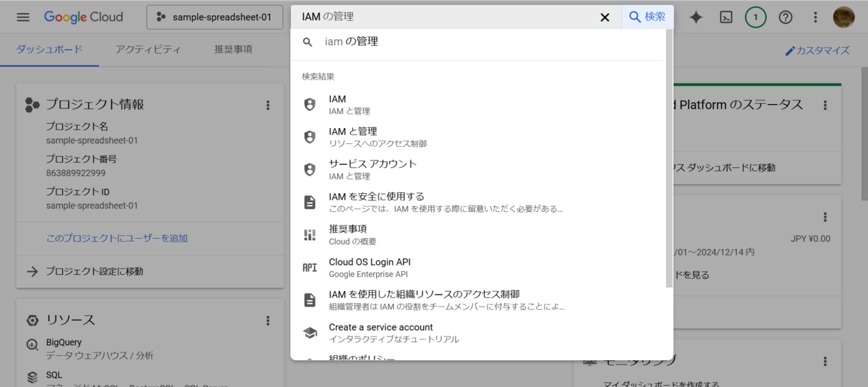Select the IAM result with subtitle IAM と管理
The height and width of the screenshot is (387, 868).
click(x=477, y=105)
